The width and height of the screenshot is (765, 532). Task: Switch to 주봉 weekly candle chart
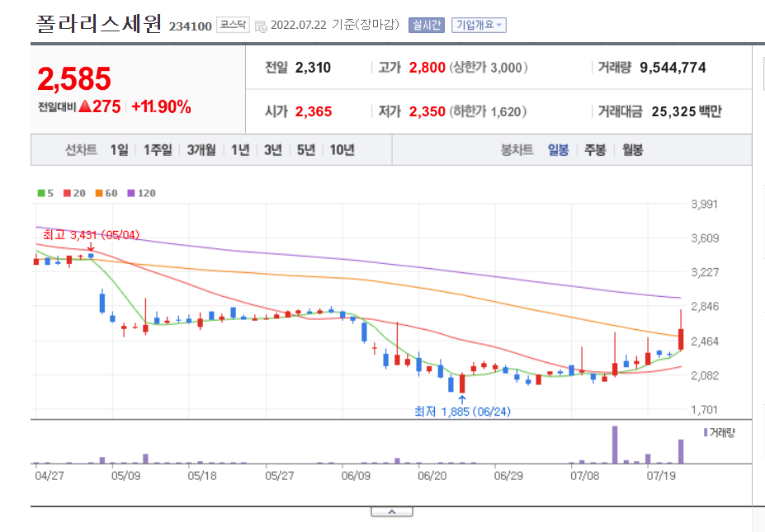pyautogui.click(x=595, y=149)
